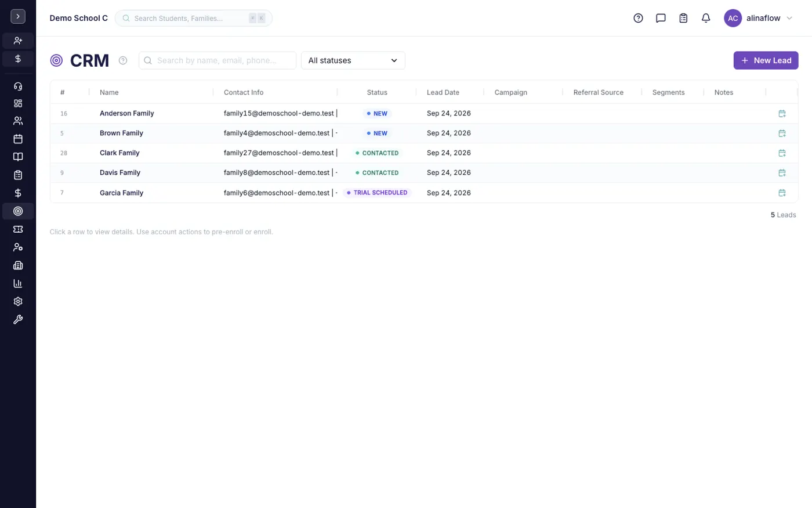Click the Campaign column header
The width and height of the screenshot is (812, 508).
[511, 92]
